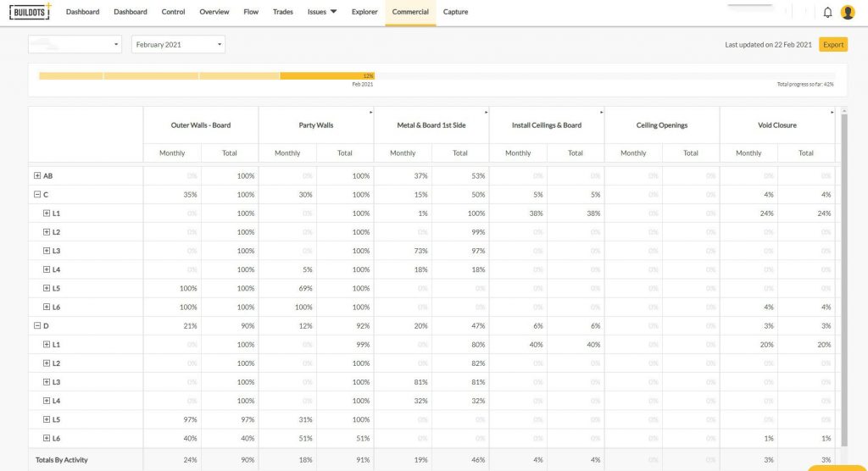Click the table's vertical scrollbar
The height and width of the screenshot is (471, 868).
(x=842, y=280)
